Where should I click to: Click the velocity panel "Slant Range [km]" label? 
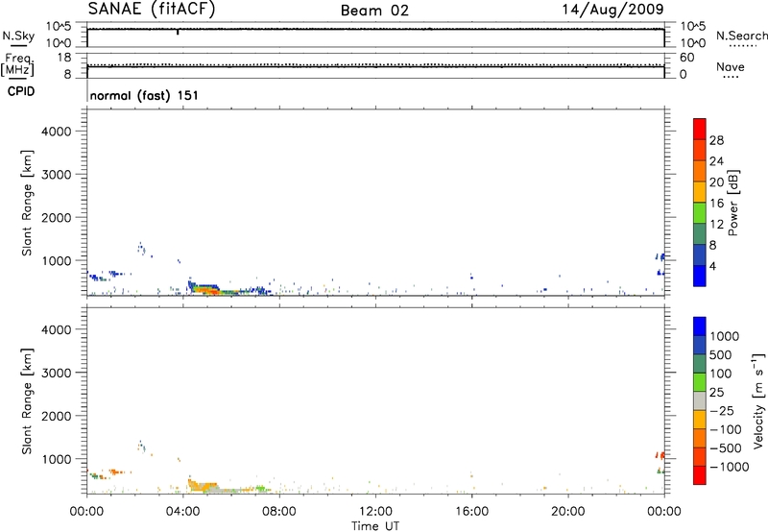coord(27,401)
